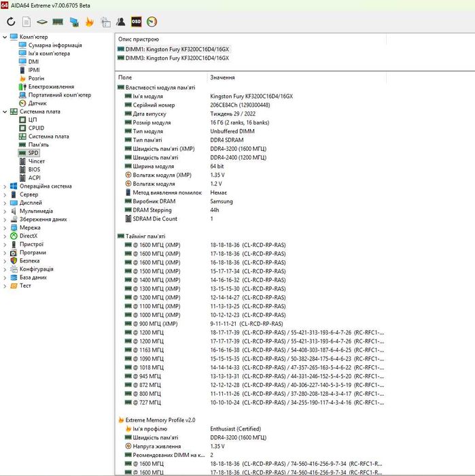Expand the DirectX tree node

pyautogui.click(x=5, y=236)
